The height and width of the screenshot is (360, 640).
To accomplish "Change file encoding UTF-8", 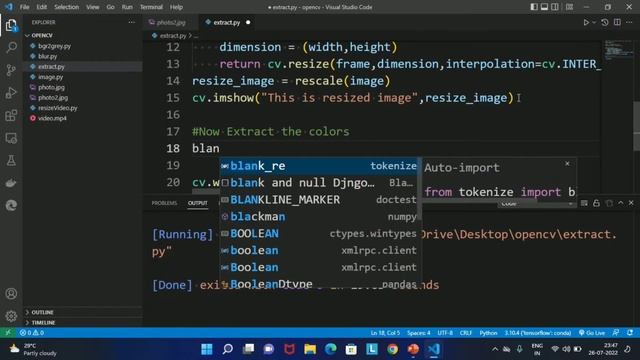I will [x=445, y=333].
